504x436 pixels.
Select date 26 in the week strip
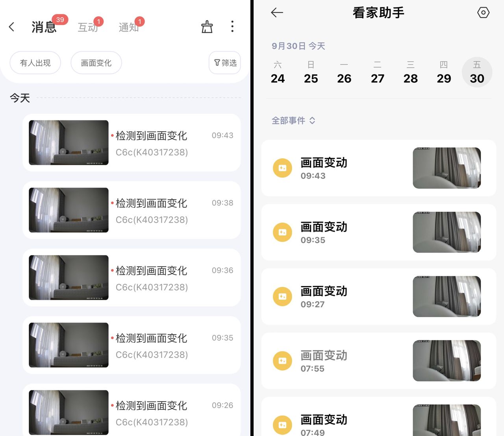[344, 73]
